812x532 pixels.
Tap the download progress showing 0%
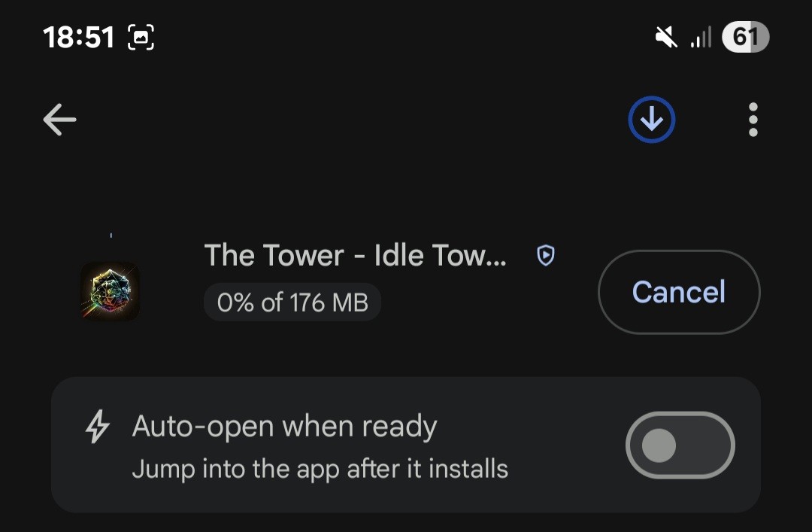click(x=292, y=303)
